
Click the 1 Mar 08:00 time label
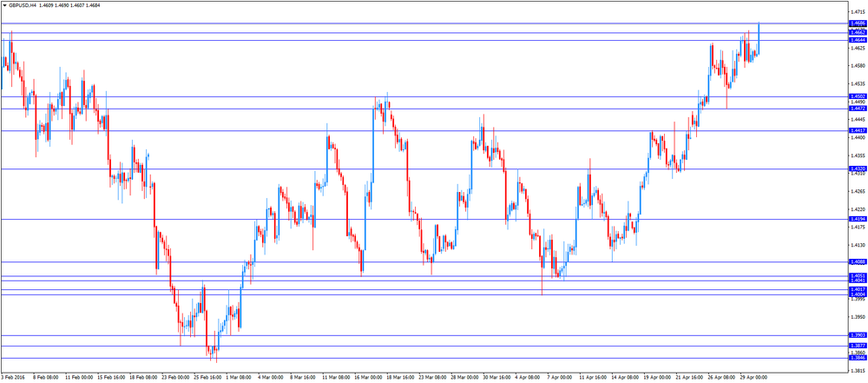(x=238, y=378)
